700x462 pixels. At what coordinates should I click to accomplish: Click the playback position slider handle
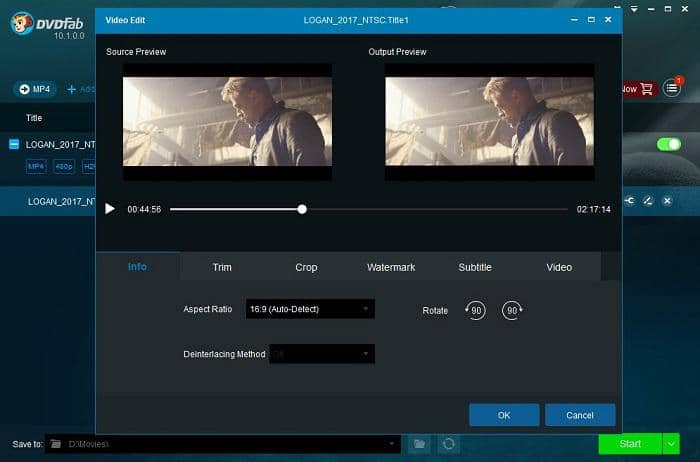(302, 209)
